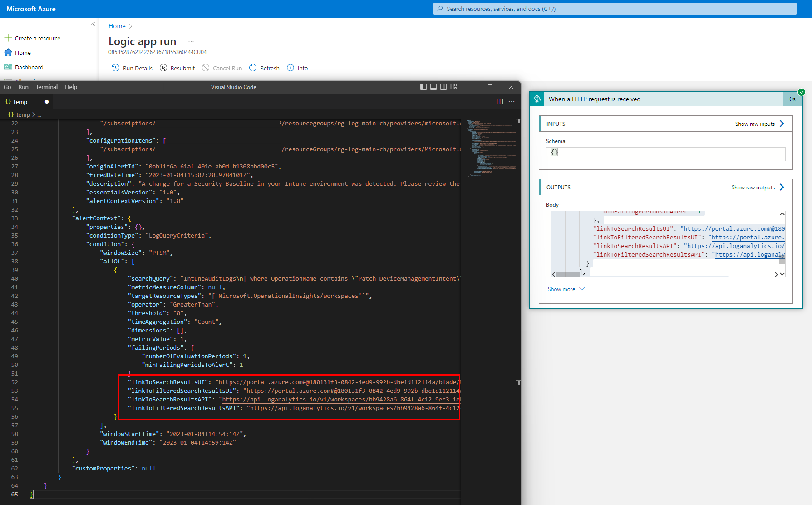
Task: Toggle the primary side bar in VS Code
Action: click(423, 86)
